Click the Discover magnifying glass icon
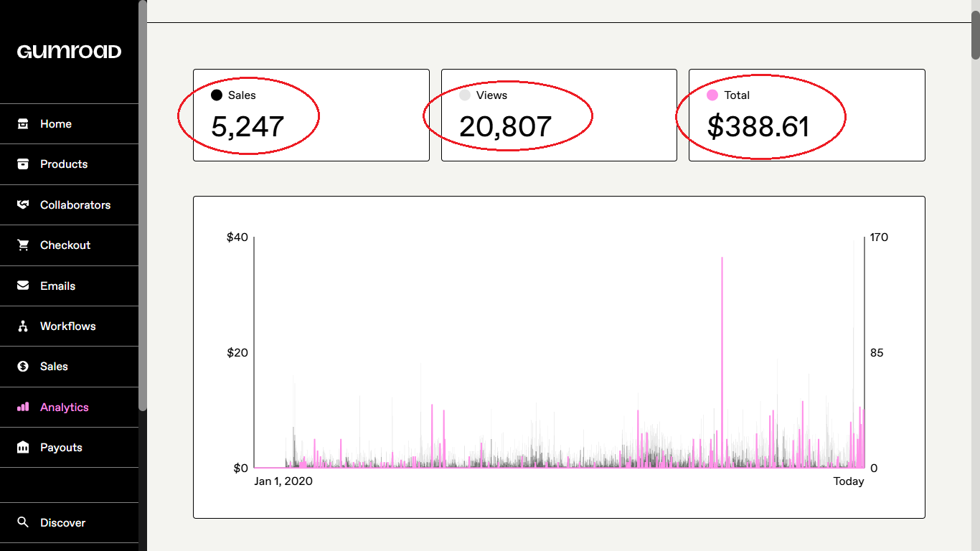The height and width of the screenshot is (551, 980). [23, 522]
